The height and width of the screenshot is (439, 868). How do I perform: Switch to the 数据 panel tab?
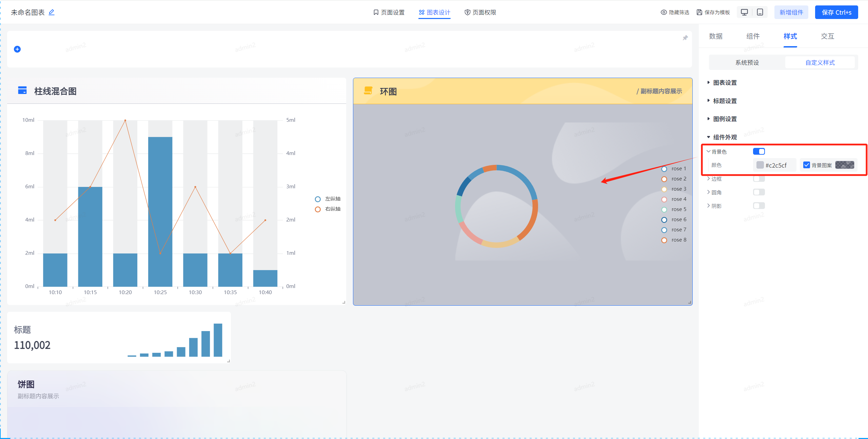[x=715, y=36]
